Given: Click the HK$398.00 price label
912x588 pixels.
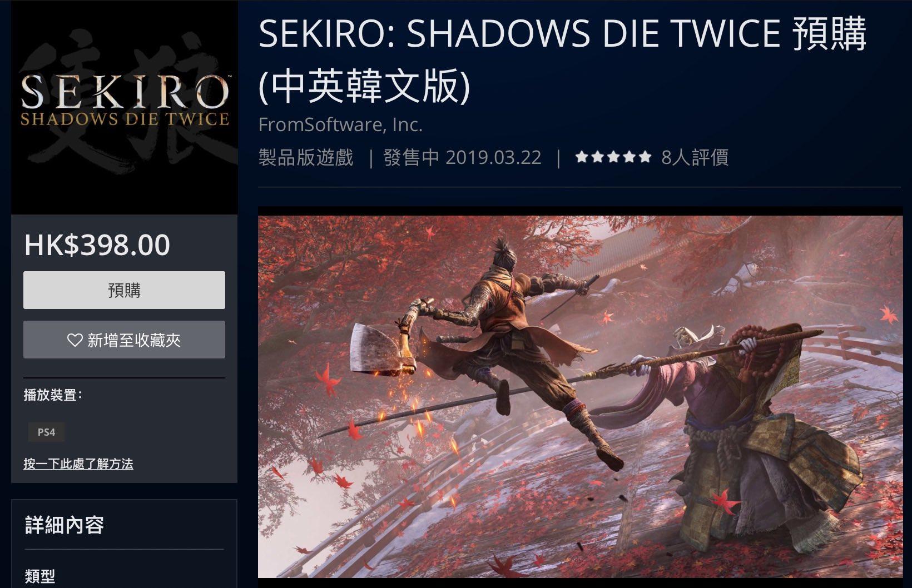Looking at the screenshot, I should click(97, 245).
